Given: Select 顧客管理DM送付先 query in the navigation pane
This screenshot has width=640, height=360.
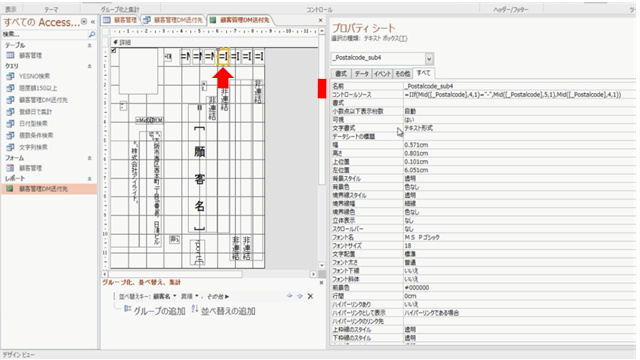Looking at the screenshot, I should (x=43, y=100).
